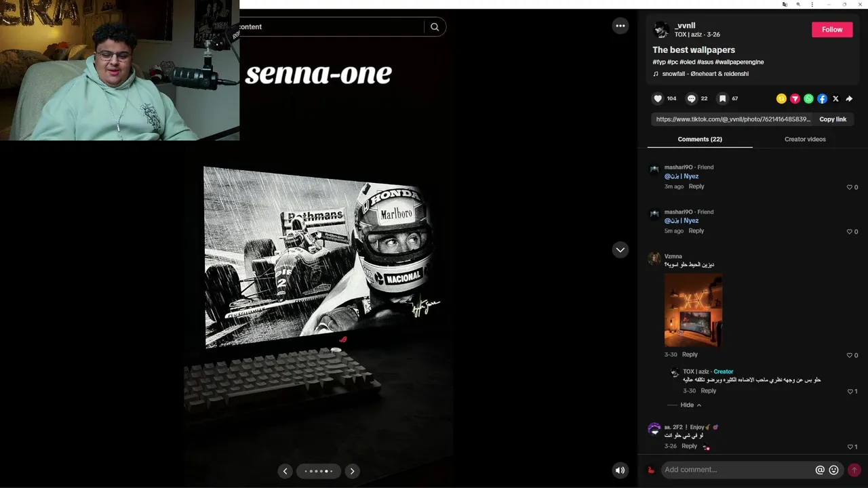Screen dimensions: 868x488
Task: Click the first @Nyez mention
Action: [682, 176]
